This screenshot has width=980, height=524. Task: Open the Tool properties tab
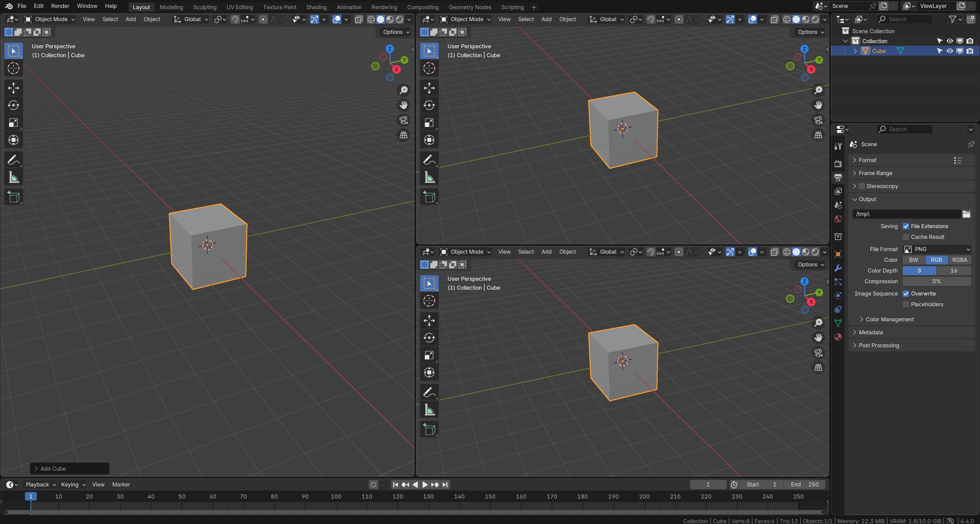(x=838, y=146)
